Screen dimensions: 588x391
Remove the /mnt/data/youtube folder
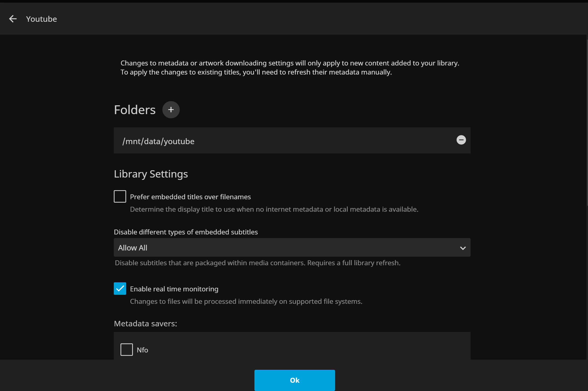[461, 140]
